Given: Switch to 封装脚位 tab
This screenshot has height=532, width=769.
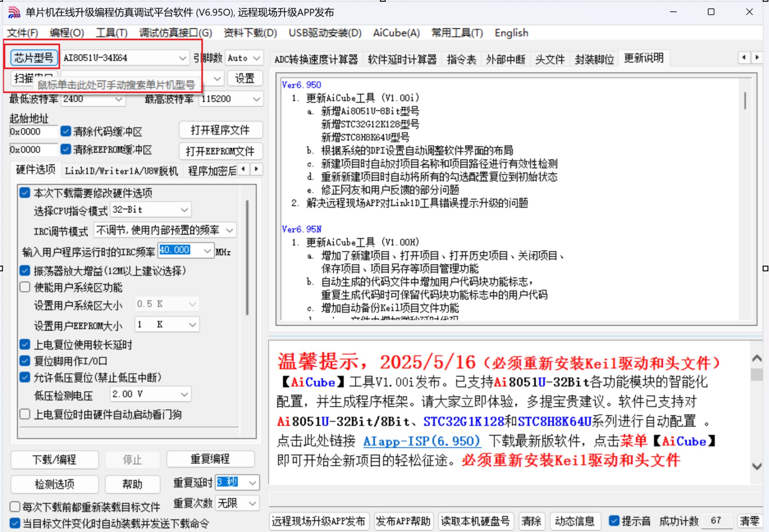Looking at the screenshot, I should (594, 59).
